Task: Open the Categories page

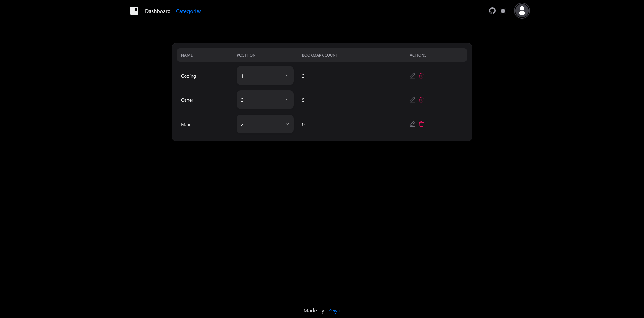Action: pyautogui.click(x=189, y=11)
